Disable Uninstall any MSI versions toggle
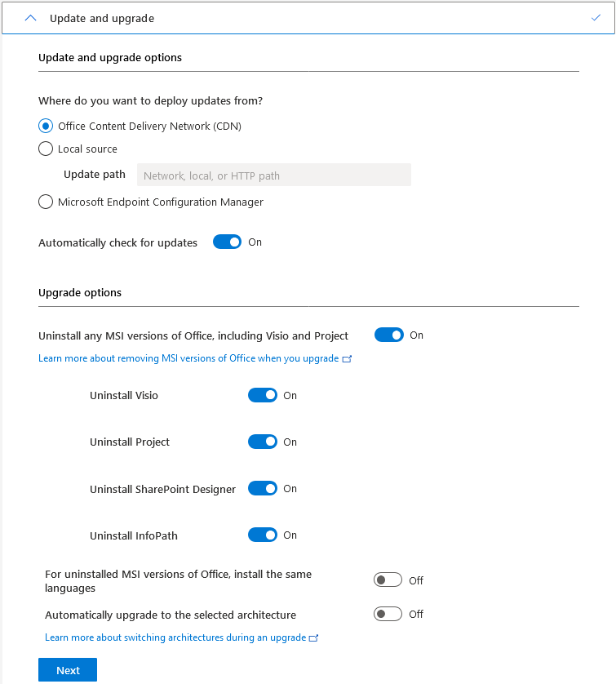616x684 pixels. [x=388, y=335]
